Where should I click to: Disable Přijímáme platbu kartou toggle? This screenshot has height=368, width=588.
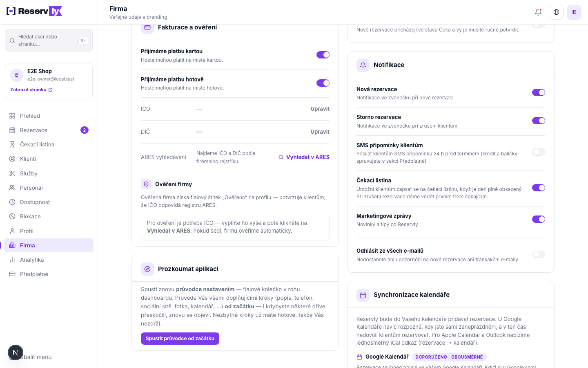(323, 55)
